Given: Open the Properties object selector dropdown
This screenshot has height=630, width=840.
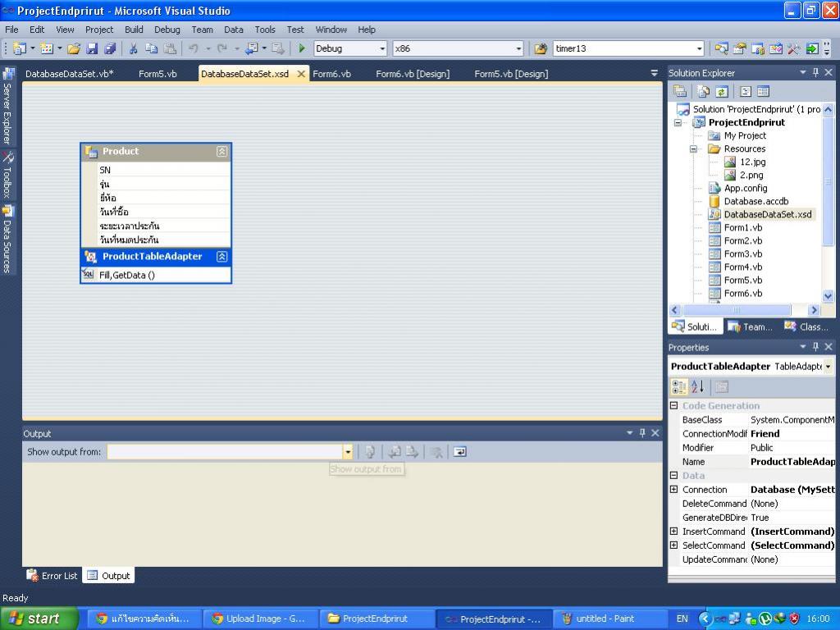Looking at the screenshot, I should point(829,367).
